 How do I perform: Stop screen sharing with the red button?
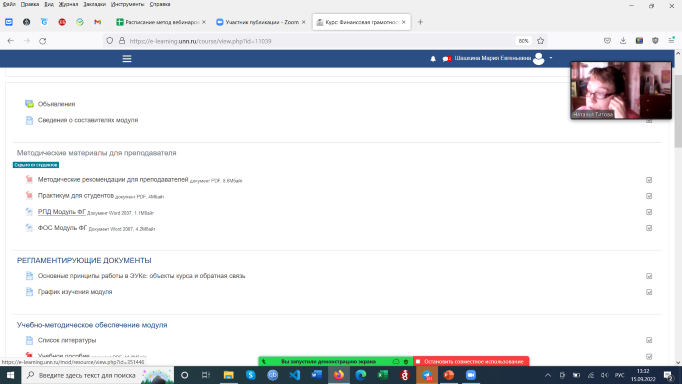(471, 361)
